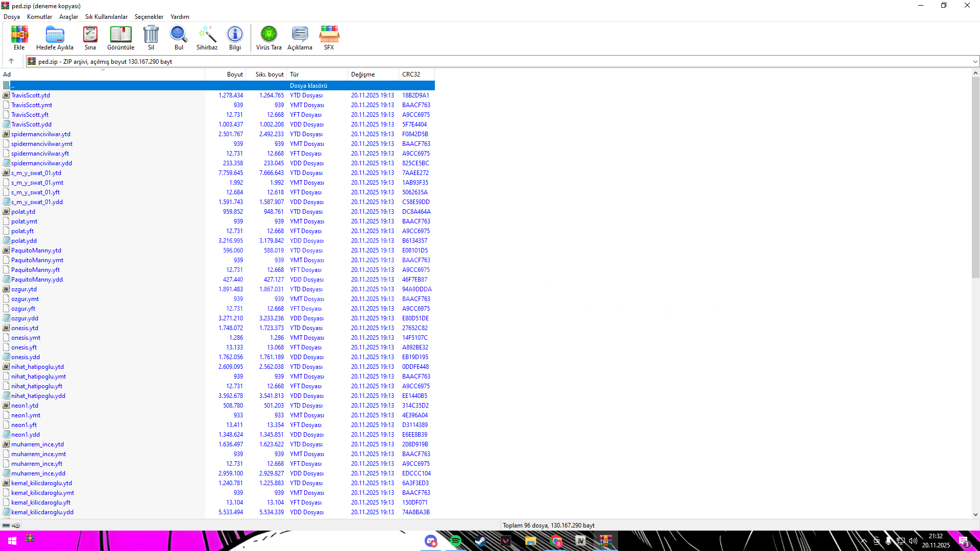Go up one folder level arrow

click(11, 61)
